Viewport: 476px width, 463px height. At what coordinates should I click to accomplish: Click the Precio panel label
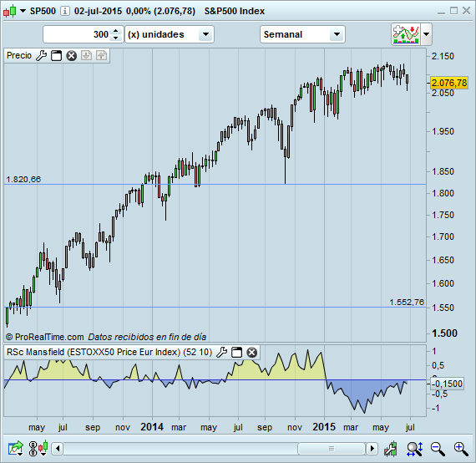tap(19, 56)
